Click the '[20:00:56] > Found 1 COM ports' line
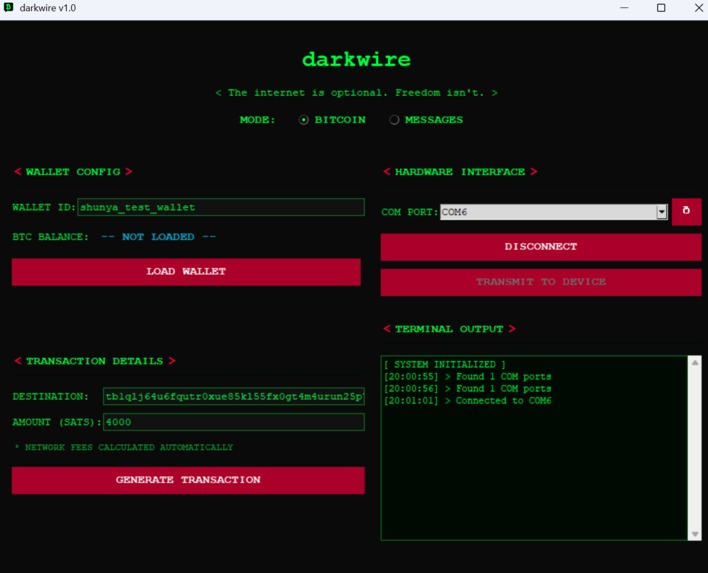 [x=467, y=388]
